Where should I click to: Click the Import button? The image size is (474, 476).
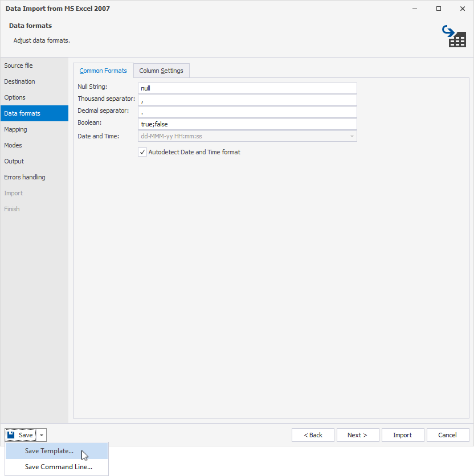(x=403, y=435)
